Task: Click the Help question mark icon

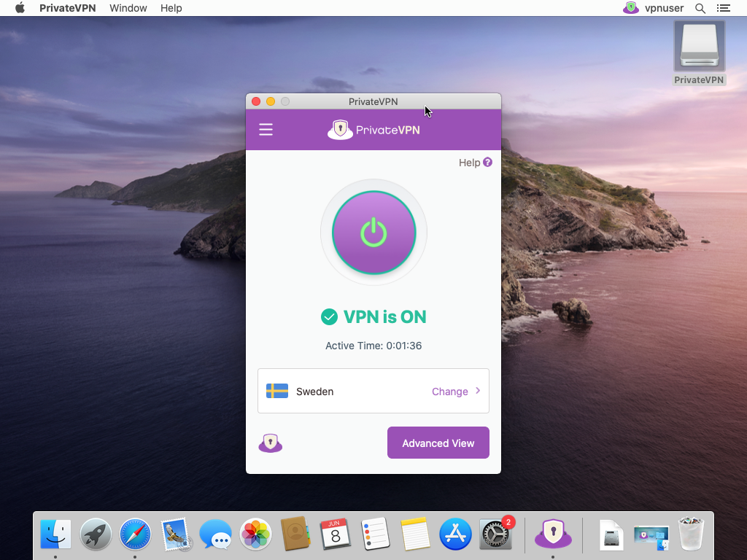Action: tap(487, 163)
